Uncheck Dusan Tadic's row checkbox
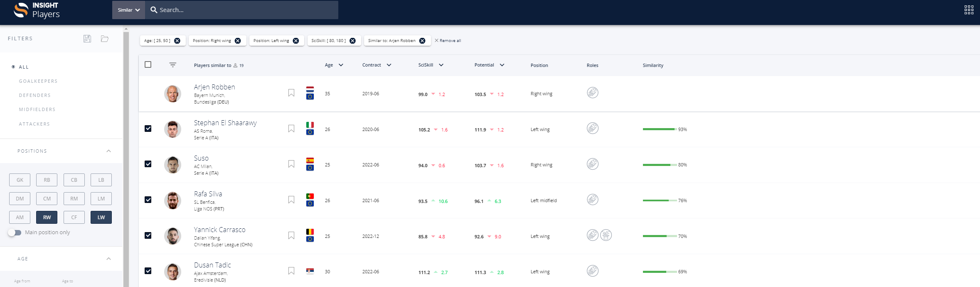The width and height of the screenshot is (980, 287). [x=148, y=271]
